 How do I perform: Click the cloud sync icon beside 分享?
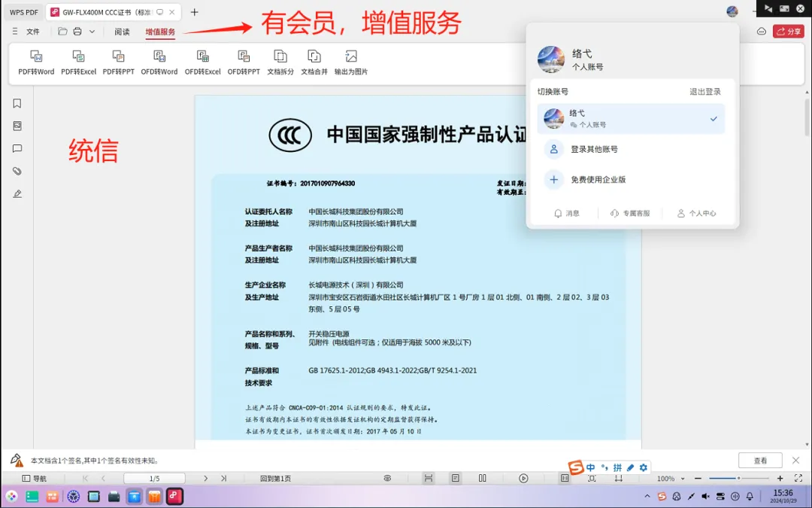[761, 32]
